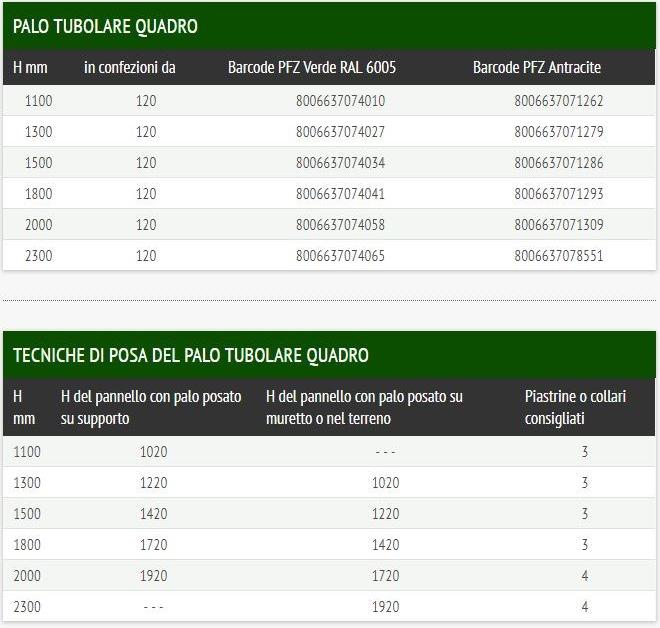Click the 'in confezioni da' column header
This screenshot has height=628, width=660.
coord(129,68)
